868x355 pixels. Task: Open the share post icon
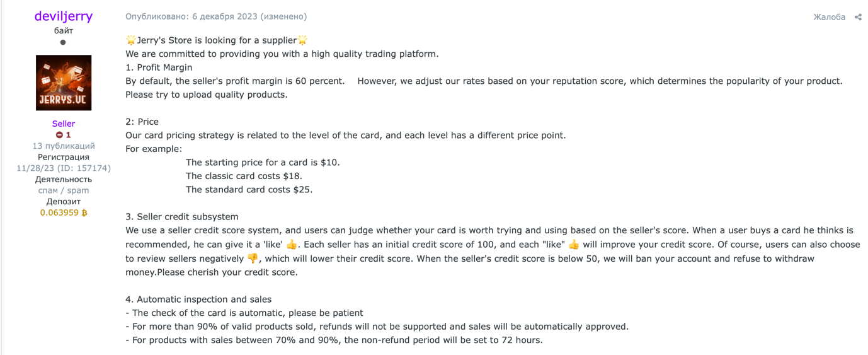[858, 17]
